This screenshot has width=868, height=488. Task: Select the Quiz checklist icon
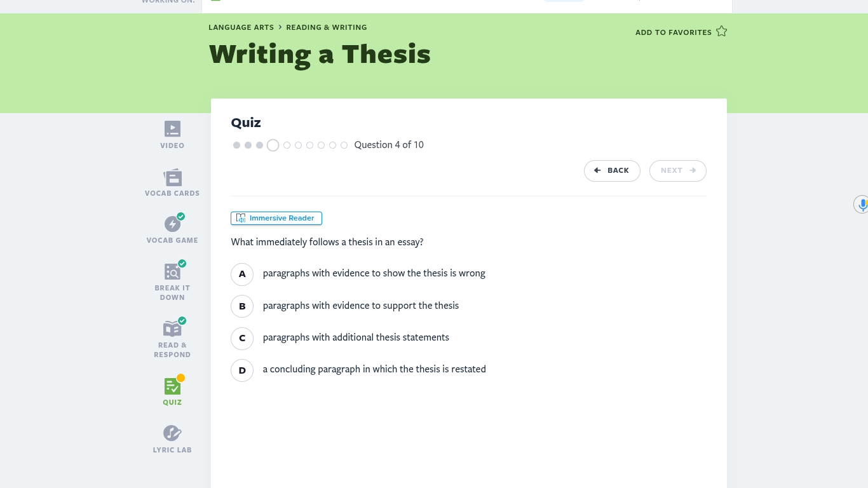tap(172, 386)
